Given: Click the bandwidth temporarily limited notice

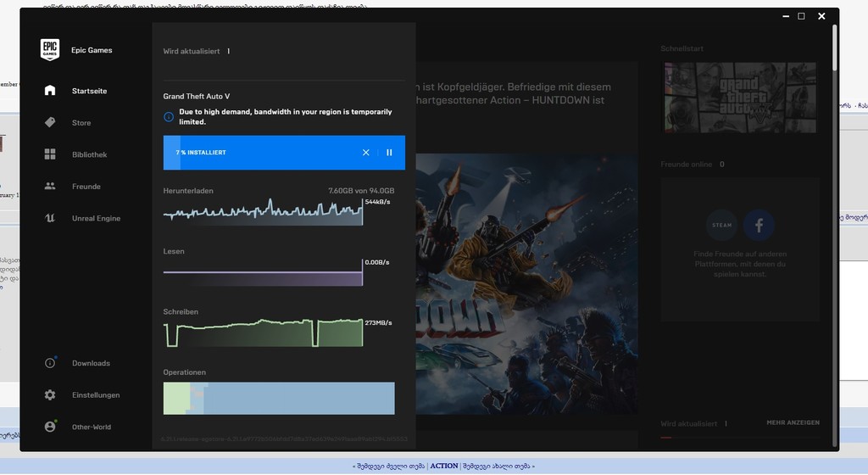Looking at the screenshot, I should pyautogui.click(x=285, y=116).
